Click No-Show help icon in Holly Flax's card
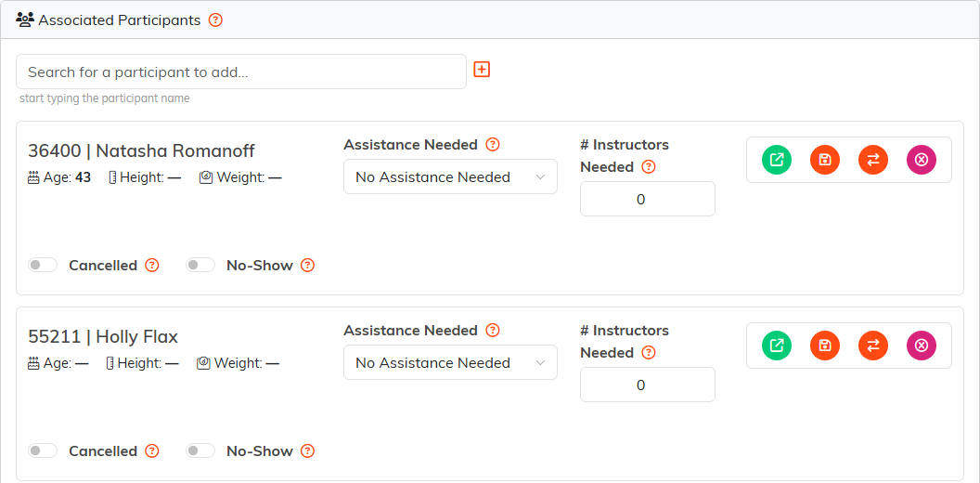Screen dimensions: 980x483 coord(307,450)
